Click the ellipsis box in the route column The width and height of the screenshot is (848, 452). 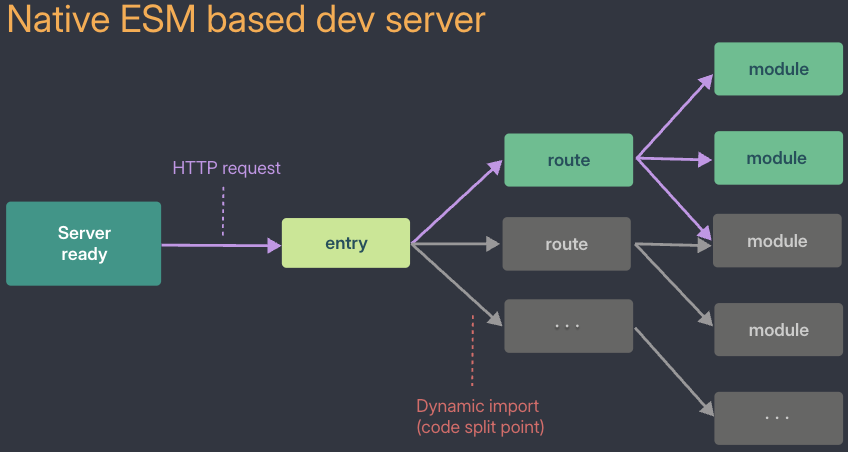coord(568,326)
